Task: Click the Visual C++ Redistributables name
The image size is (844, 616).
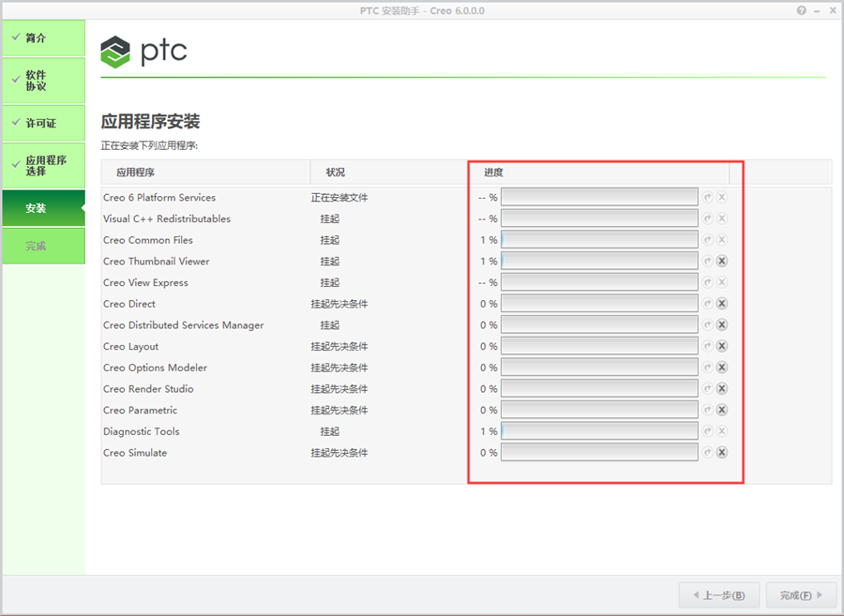Action: (x=167, y=218)
